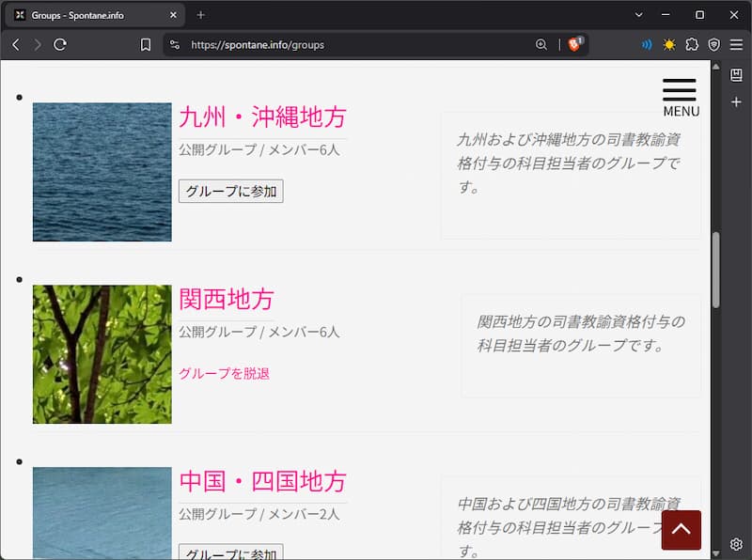Click member count text under 関西地方
The width and height of the screenshot is (752, 560).
point(259,332)
